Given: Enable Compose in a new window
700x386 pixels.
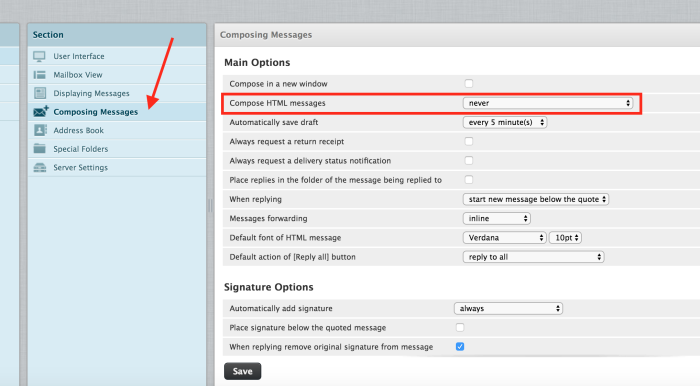Looking at the screenshot, I should point(468,83).
